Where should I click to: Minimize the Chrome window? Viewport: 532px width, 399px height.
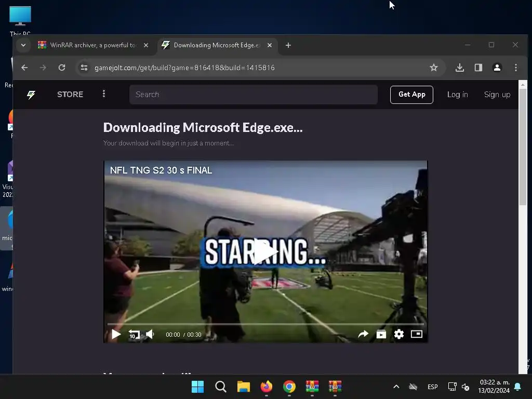coord(468,45)
